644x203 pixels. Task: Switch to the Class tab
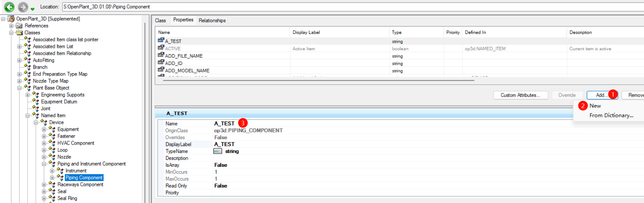tap(160, 20)
